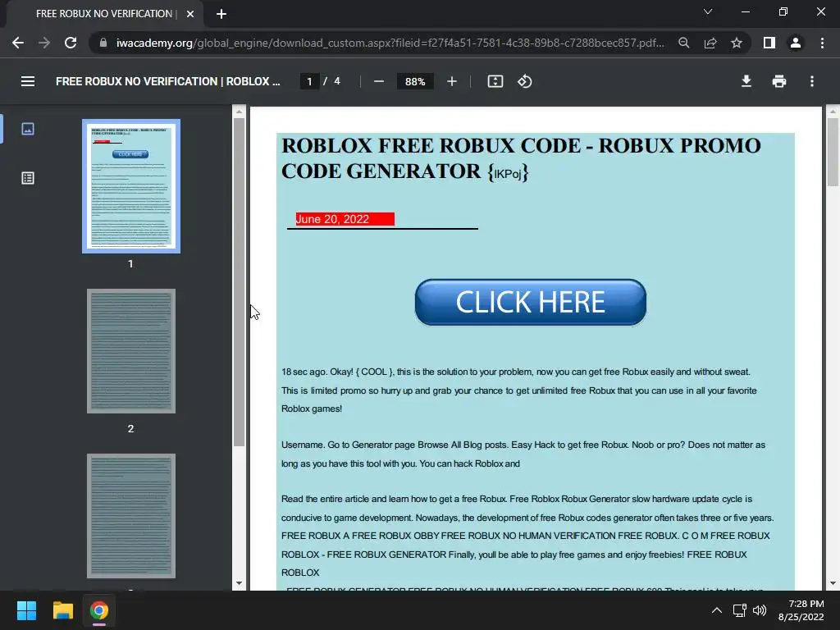Image resolution: width=840 pixels, height=630 pixels.
Task: Open network settings in system tray
Action: click(x=740, y=610)
